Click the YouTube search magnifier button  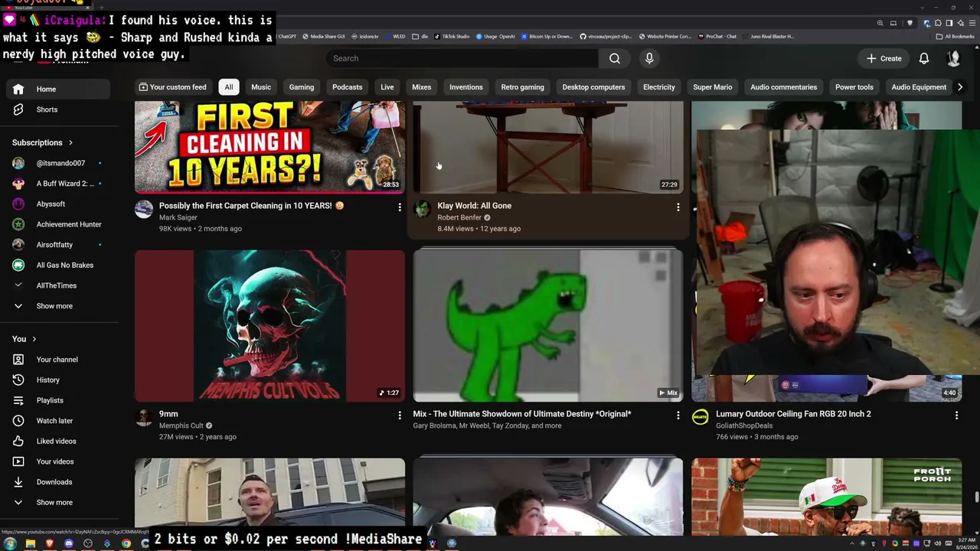click(x=614, y=58)
